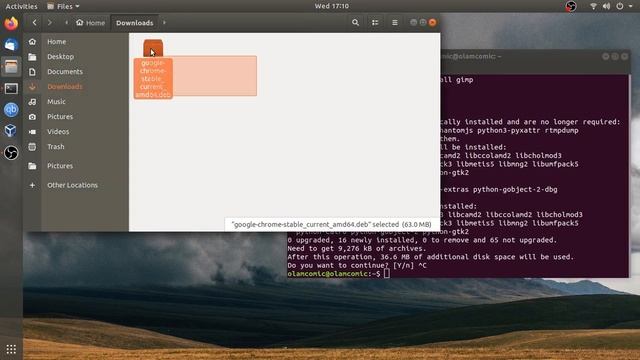
Task: Open the power menu icon
Action: click(x=620, y=6)
